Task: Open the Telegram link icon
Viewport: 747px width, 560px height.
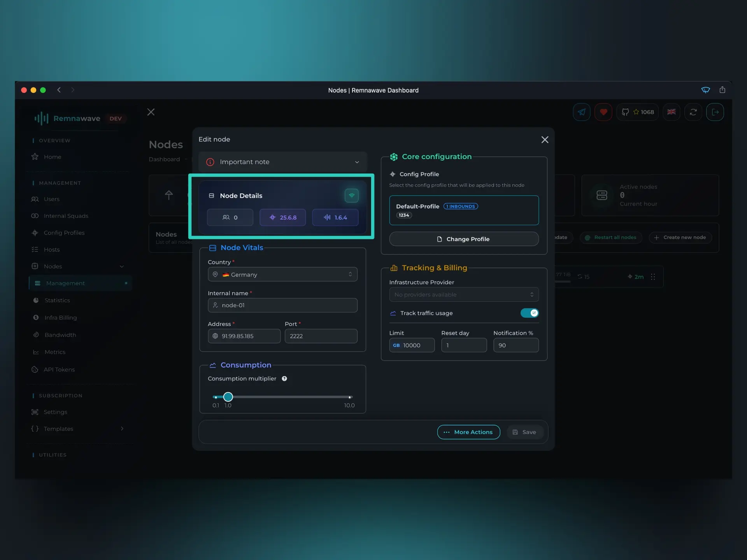Action: pos(581,112)
